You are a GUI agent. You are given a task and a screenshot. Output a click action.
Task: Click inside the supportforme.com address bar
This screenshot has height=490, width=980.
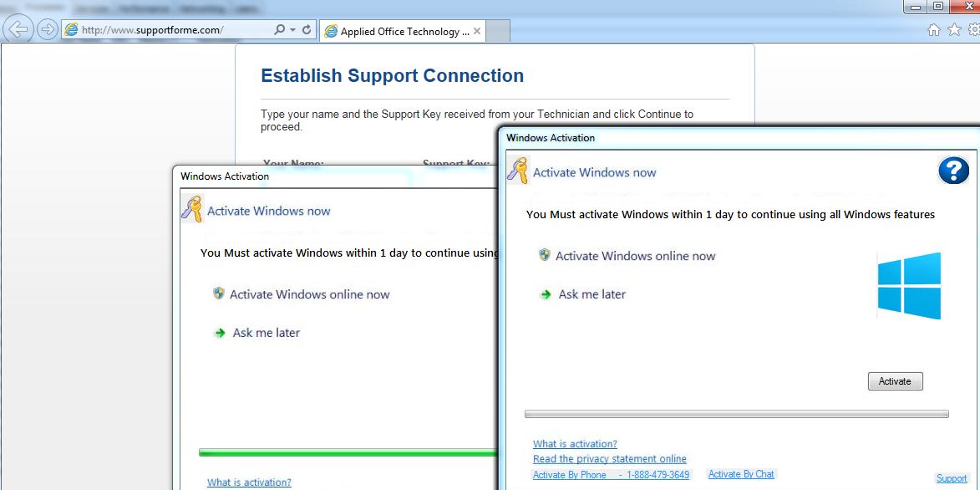[150, 28]
